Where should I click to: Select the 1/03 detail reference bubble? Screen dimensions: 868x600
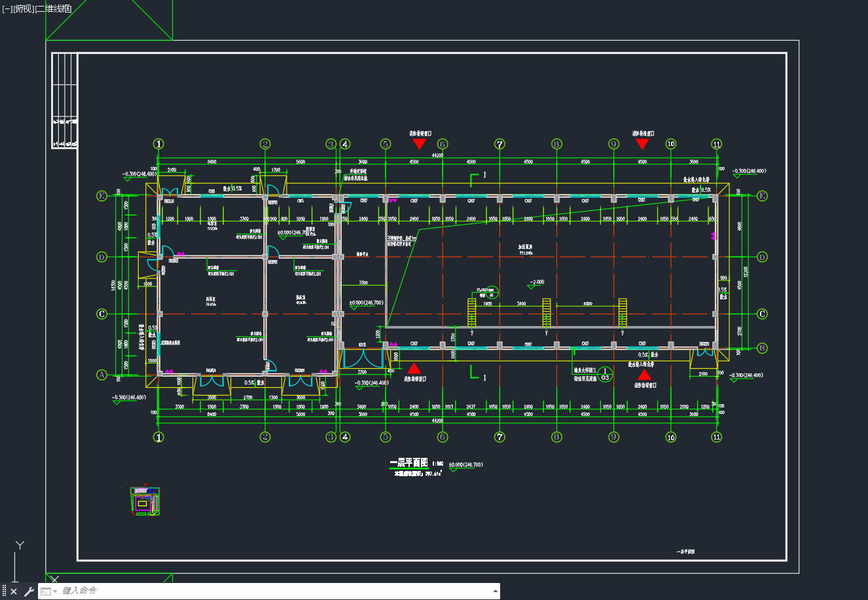coord(606,374)
